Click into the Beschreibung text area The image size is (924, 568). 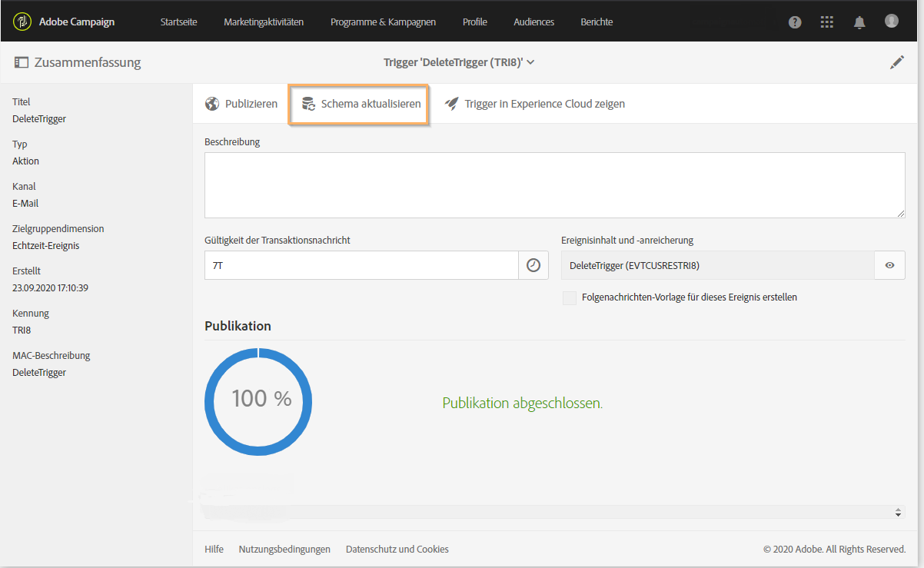coord(554,185)
